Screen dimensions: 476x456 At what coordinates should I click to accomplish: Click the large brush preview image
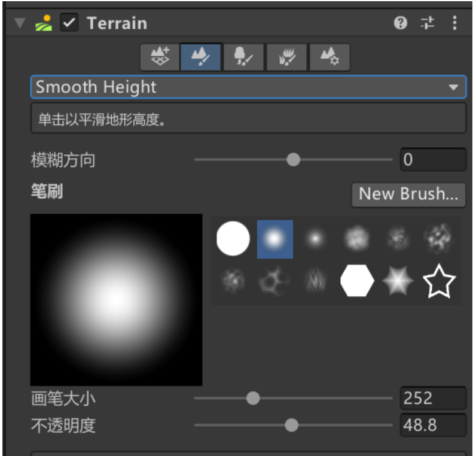116,300
